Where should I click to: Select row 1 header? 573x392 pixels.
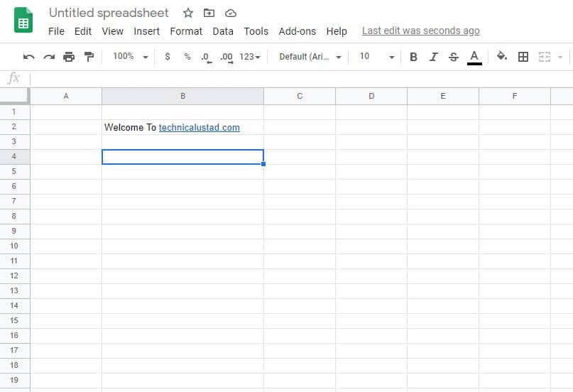pyautogui.click(x=14, y=111)
